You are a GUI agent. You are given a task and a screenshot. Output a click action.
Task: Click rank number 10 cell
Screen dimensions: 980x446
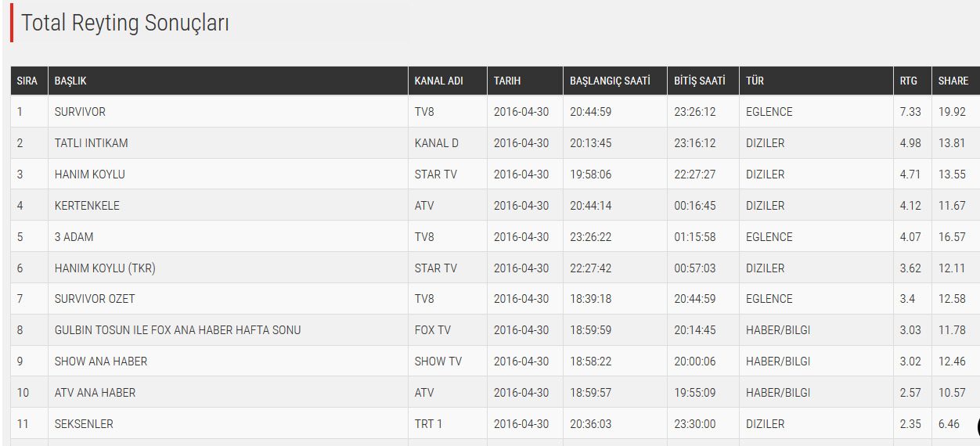click(22, 393)
